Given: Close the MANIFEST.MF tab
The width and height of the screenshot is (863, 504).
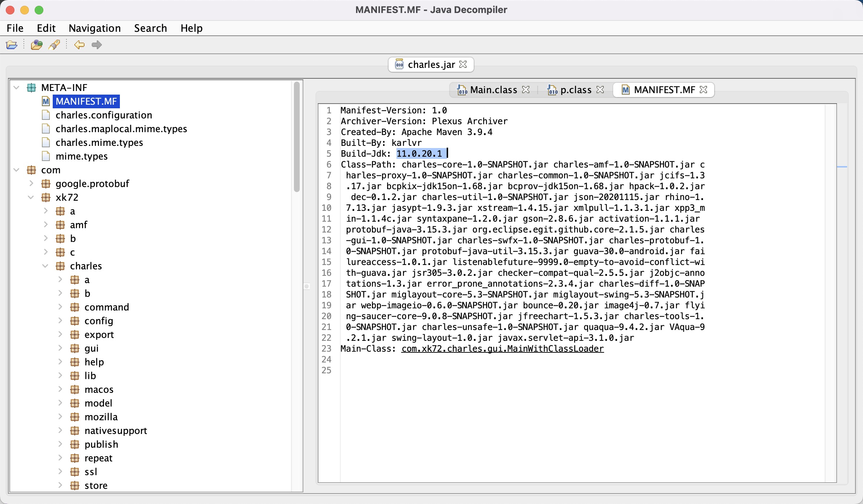Looking at the screenshot, I should 703,90.
